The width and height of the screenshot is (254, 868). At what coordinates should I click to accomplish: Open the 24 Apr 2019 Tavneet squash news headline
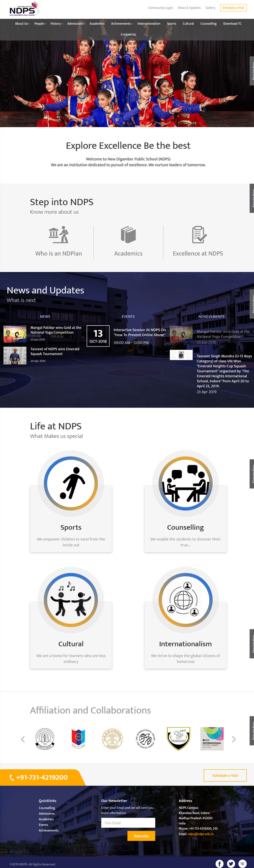pos(55,351)
